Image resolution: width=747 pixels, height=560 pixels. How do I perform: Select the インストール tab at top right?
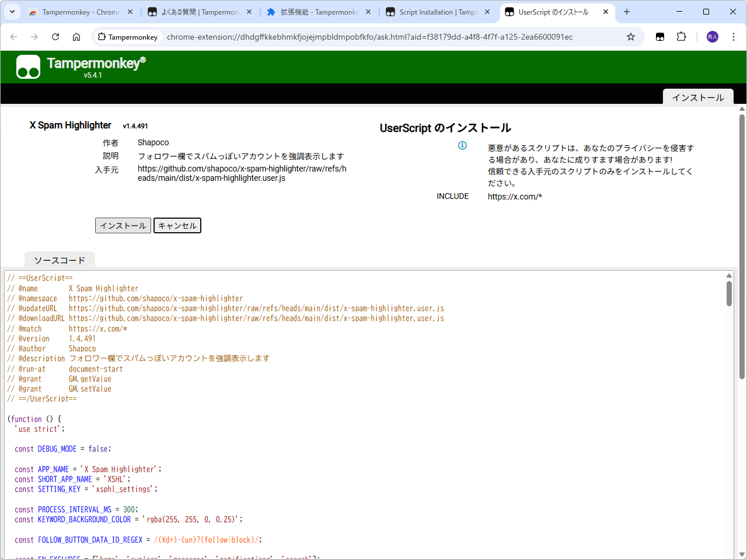(698, 97)
